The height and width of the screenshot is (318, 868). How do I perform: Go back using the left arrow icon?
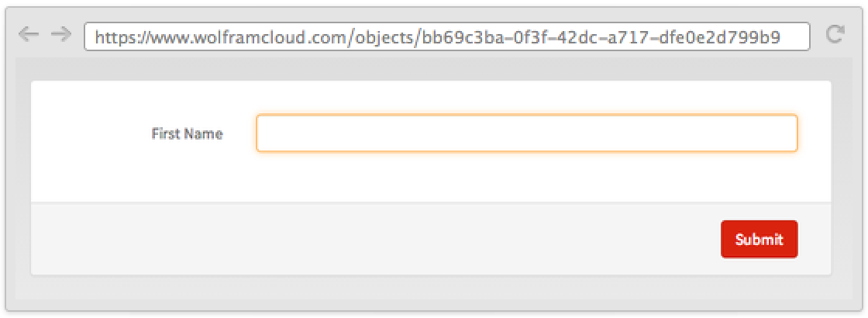(28, 34)
